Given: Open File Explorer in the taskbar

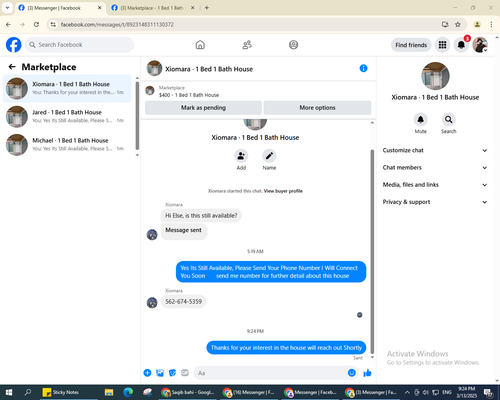Looking at the screenshot, I should coord(109,392).
